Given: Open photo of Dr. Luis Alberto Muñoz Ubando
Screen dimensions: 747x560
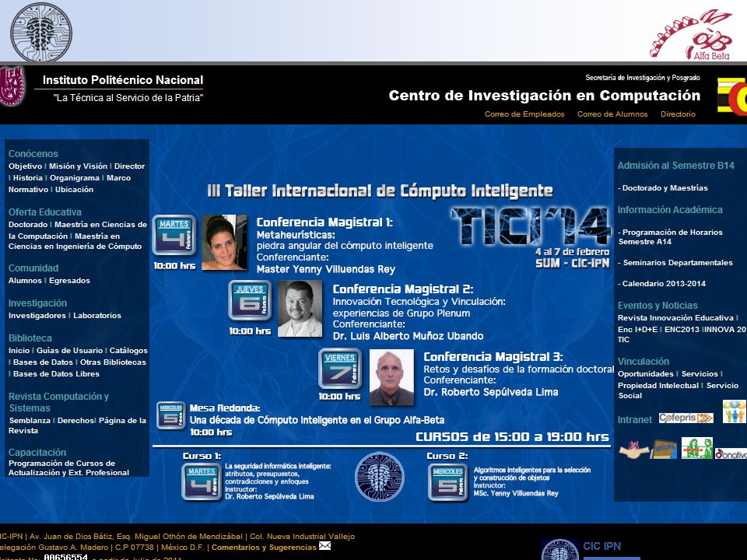Looking at the screenshot, I should pyautogui.click(x=300, y=309).
